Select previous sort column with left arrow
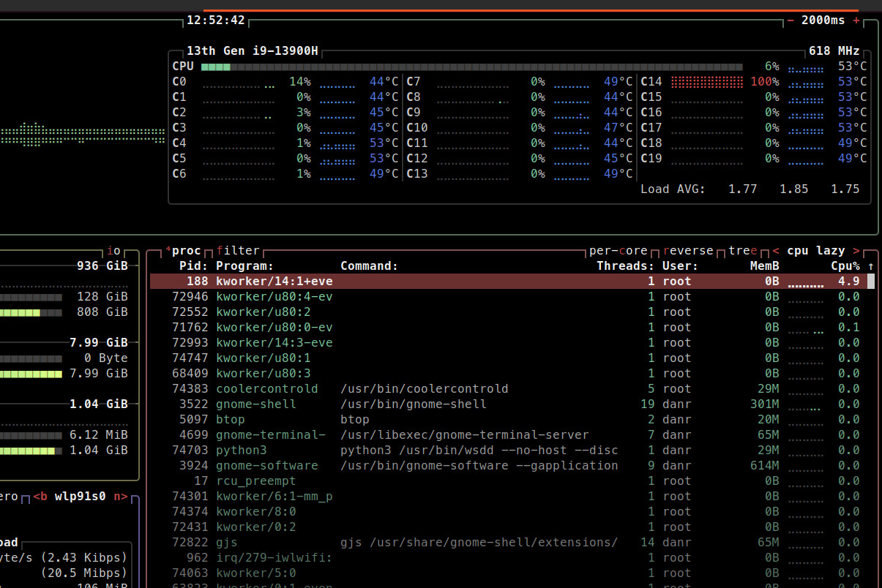Viewport: 882px width, 588px height. click(x=776, y=250)
